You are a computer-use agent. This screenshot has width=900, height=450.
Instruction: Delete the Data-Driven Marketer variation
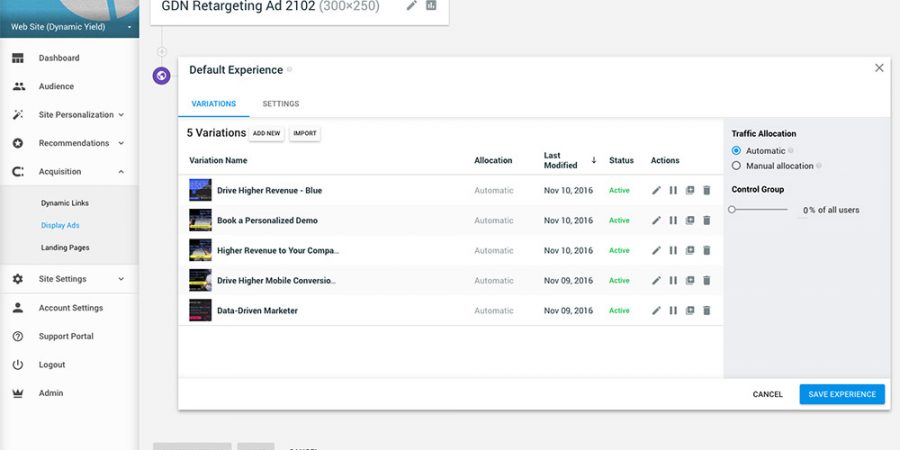pyautogui.click(x=707, y=311)
